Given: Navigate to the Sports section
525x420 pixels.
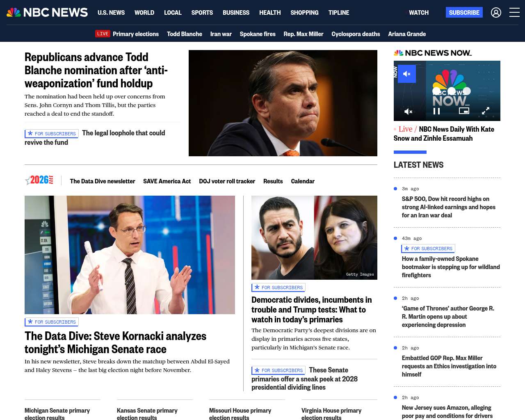Looking at the screenshot, I should (x=202, y=13).
